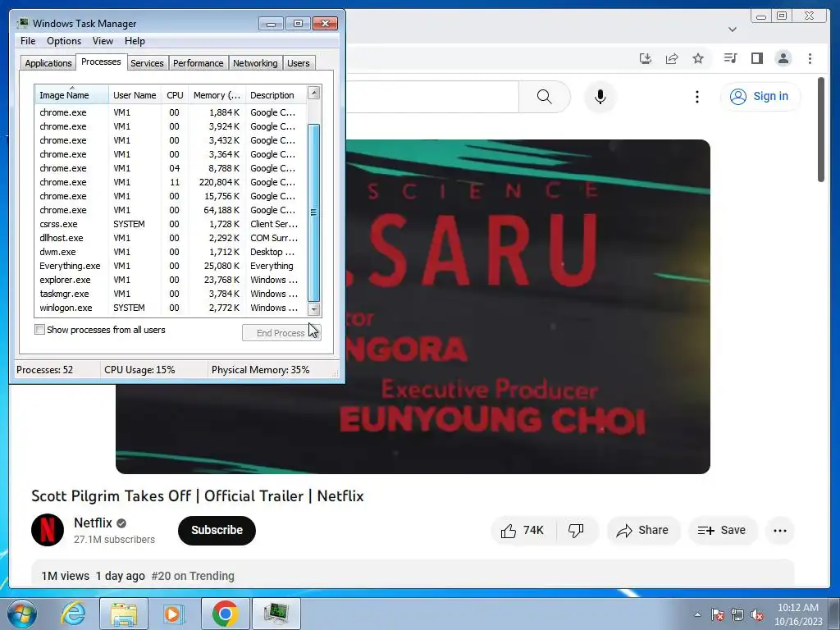This screenshot has height=630, width=840.
Task: Click the Chrome download page icon
Action: (646, 58)
